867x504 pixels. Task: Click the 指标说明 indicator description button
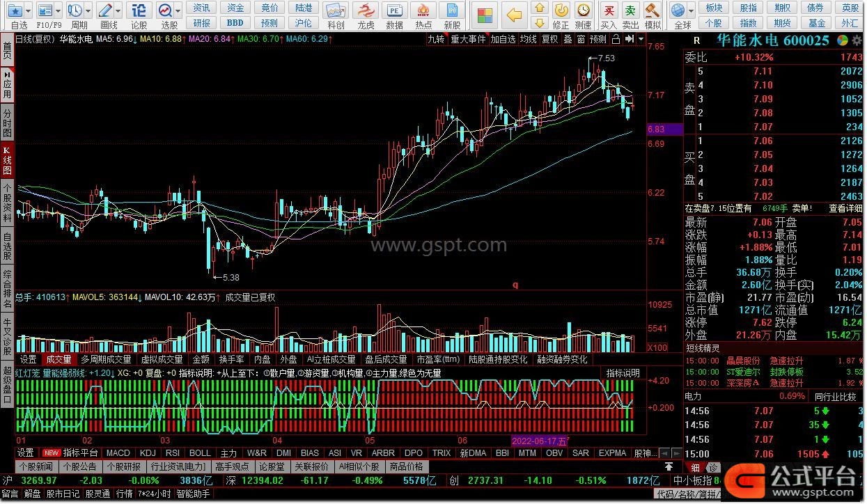622,373
